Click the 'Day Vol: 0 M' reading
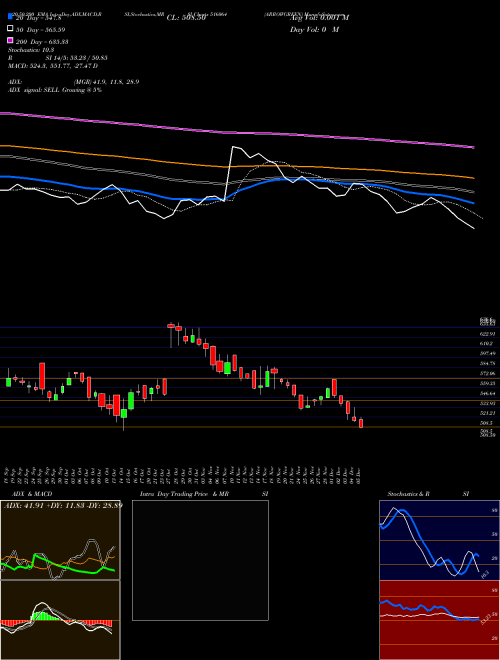 coord(314,29)
